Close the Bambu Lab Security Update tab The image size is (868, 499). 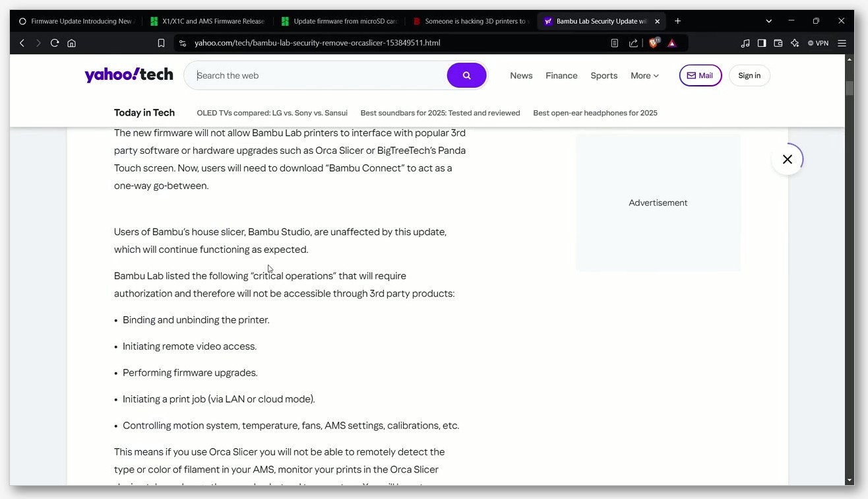click(657, 21)
